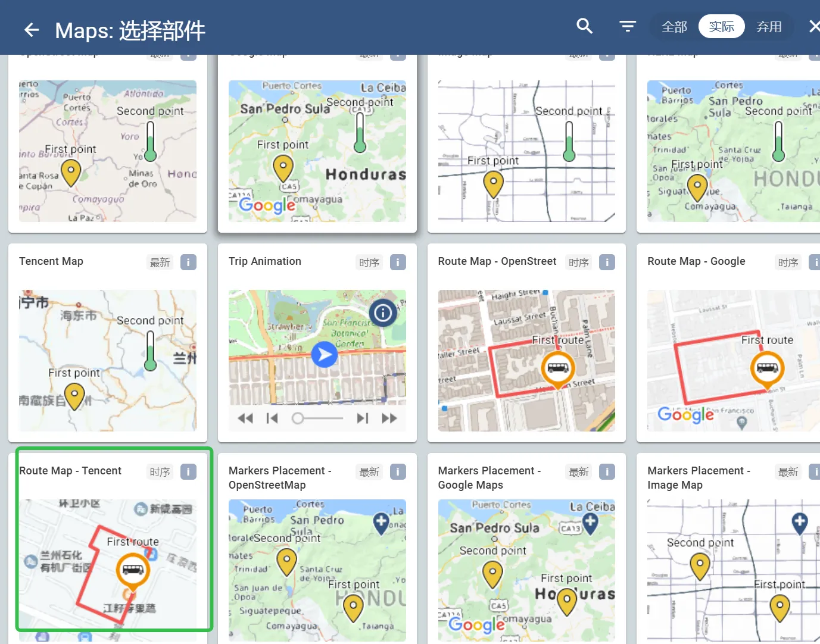Select Route Map - Google thumbnail

[734, 361]
